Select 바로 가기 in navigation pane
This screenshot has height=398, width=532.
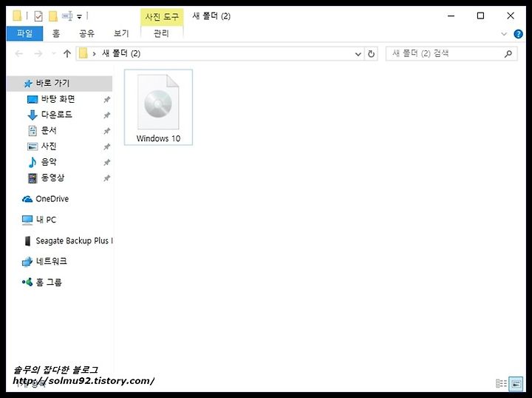(x=59, y=83)
